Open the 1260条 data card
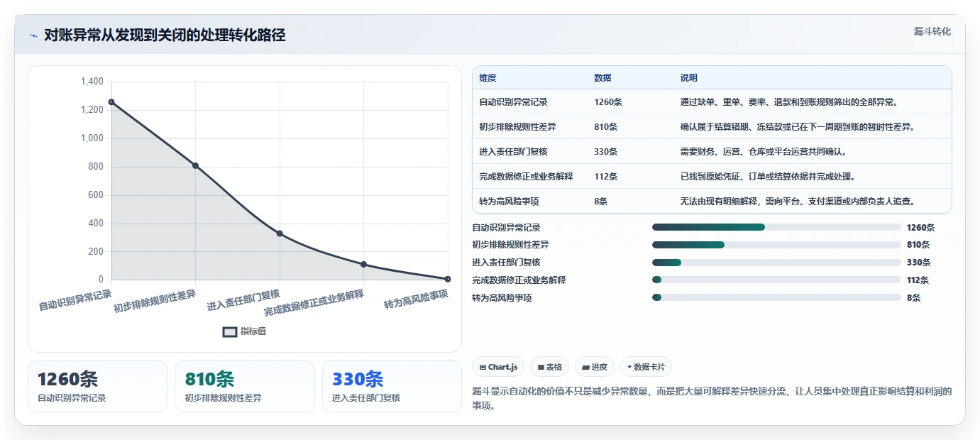 [x=97, y=386]
